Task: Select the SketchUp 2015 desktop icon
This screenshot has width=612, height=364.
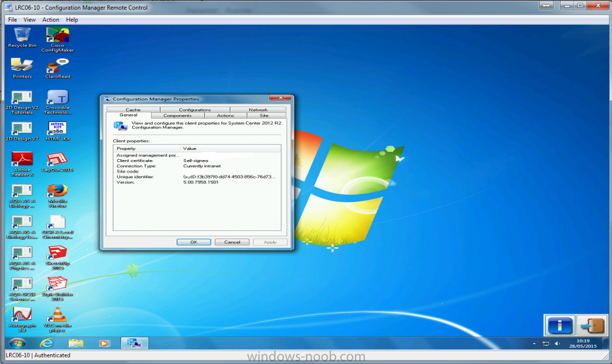Action: click(x=58, y=258)
